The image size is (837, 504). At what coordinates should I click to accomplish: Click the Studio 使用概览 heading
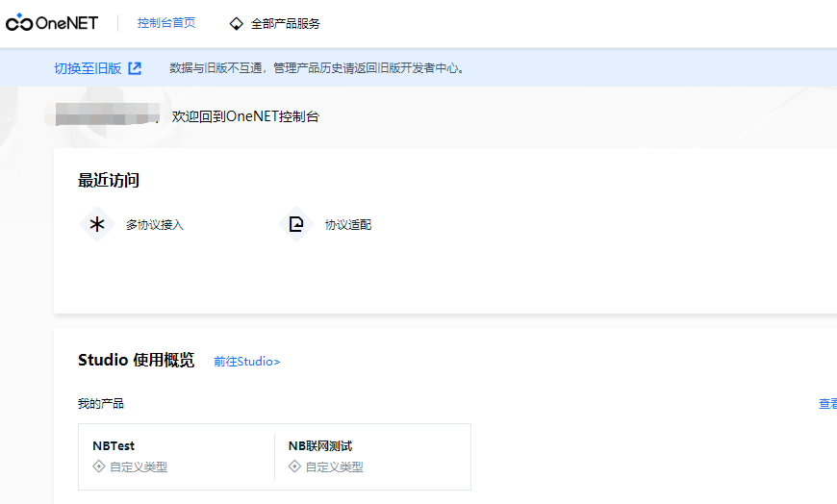136,360
